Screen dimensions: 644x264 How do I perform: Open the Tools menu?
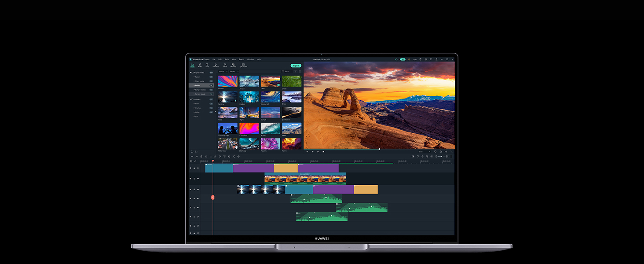(x=227, y=59)
